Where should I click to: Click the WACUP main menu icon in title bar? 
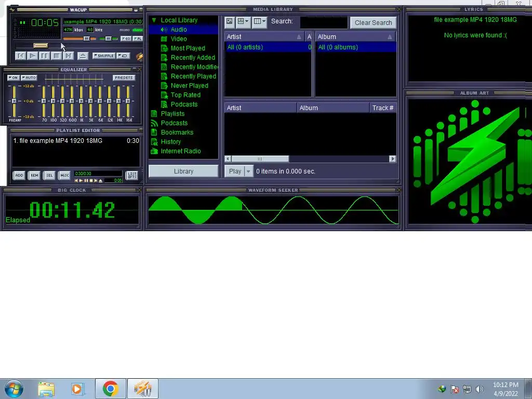(12, 9)
